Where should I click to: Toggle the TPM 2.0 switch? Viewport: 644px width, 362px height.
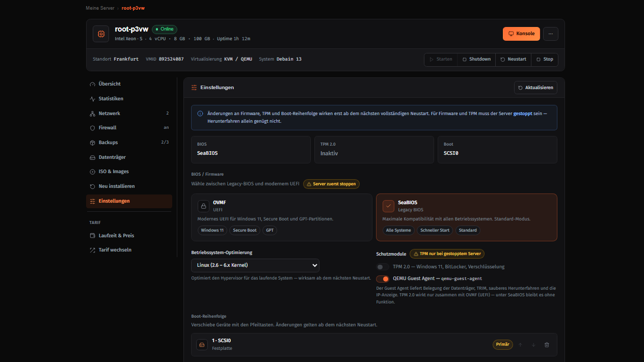pyautogui.click(x=383, y=267)
